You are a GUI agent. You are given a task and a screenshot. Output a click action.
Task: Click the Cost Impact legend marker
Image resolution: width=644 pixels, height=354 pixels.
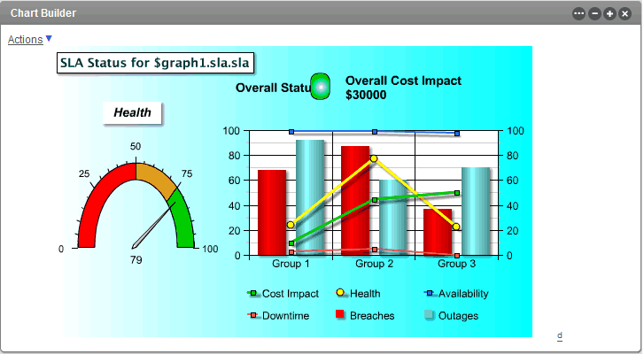click(253, 293)
